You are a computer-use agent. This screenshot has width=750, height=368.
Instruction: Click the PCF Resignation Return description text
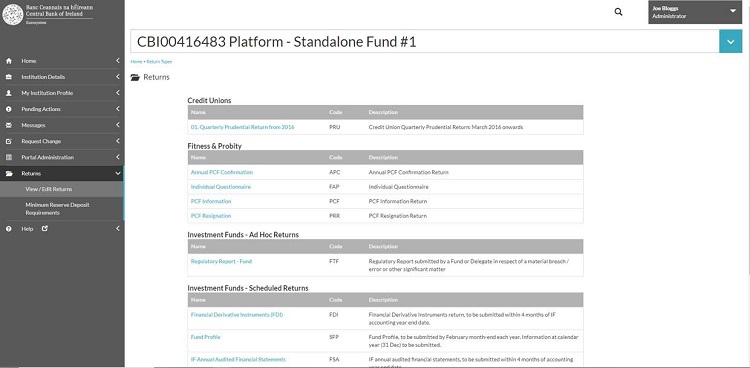coord(397,216)
